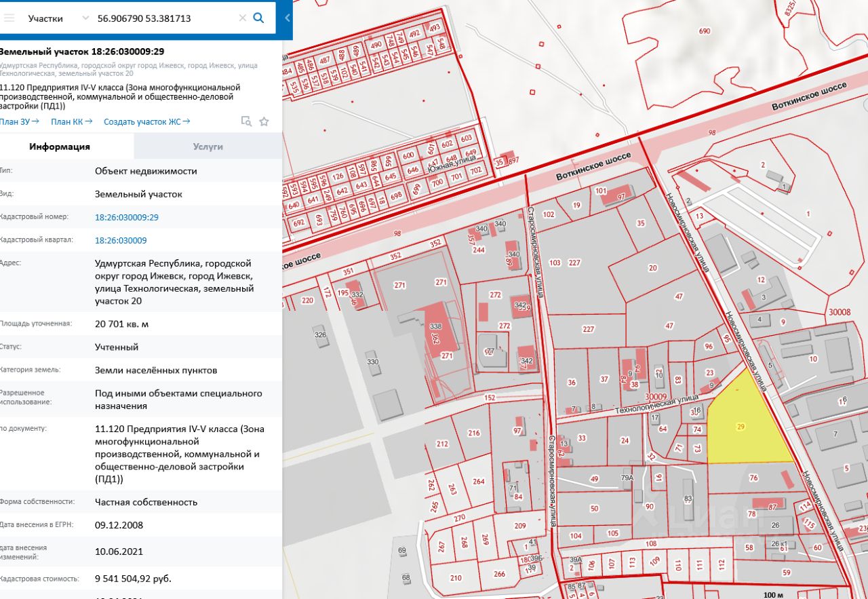This screenshot has height=599, width=868.
Task: Run the search with the magnifier icon
Action: (258, 18)
